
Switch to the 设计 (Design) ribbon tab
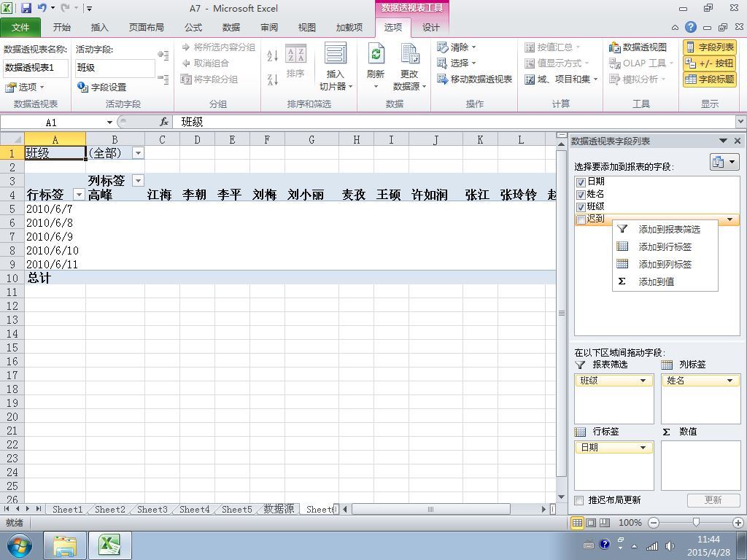(430, 28)
